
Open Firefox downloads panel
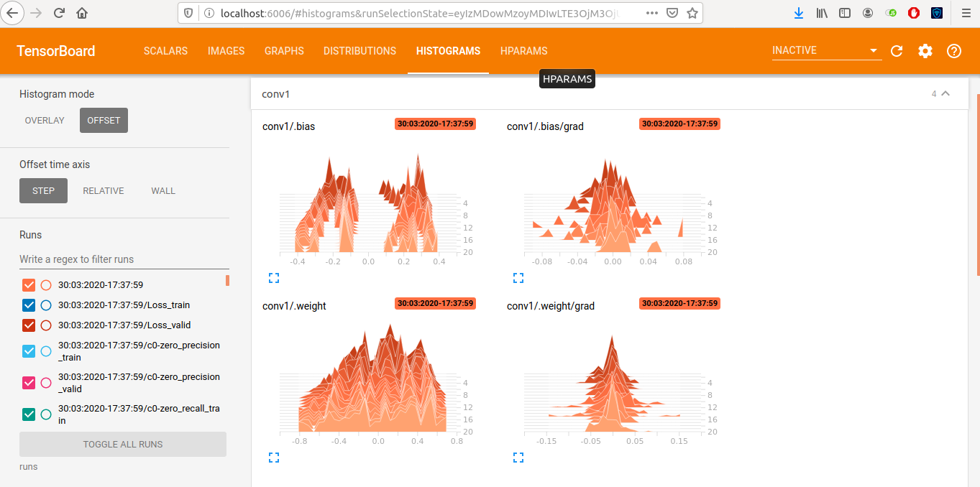coord(799,13)
